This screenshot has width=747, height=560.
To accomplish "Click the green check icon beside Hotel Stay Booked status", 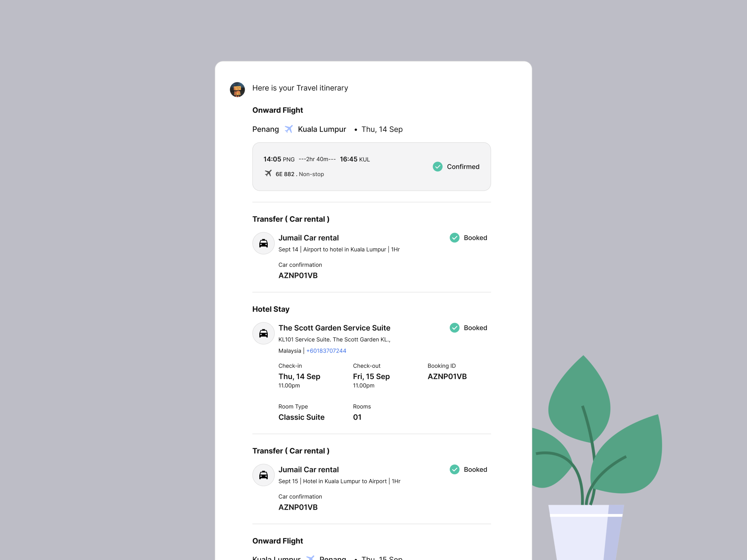I will pyautogui.click(x=454, y=327).
